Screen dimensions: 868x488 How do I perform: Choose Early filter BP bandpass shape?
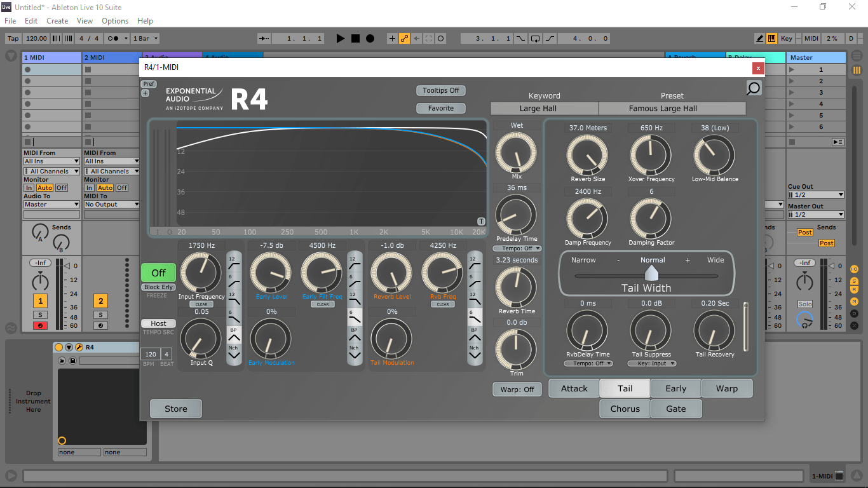[x=354, y=335]
